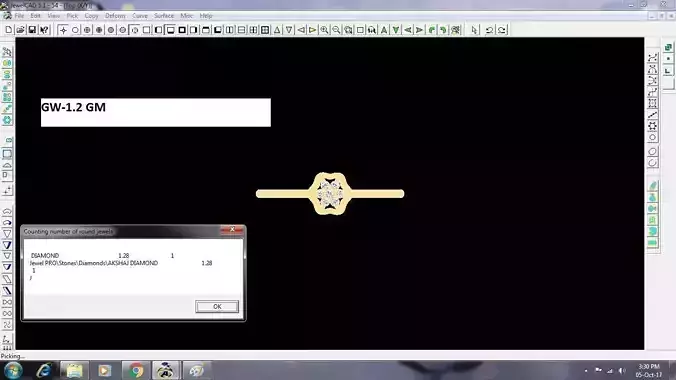Image resolution: width=676 pixels, height=380 pixels.
Task: Click the downward triangle view icon
Action: pos(289,30)
